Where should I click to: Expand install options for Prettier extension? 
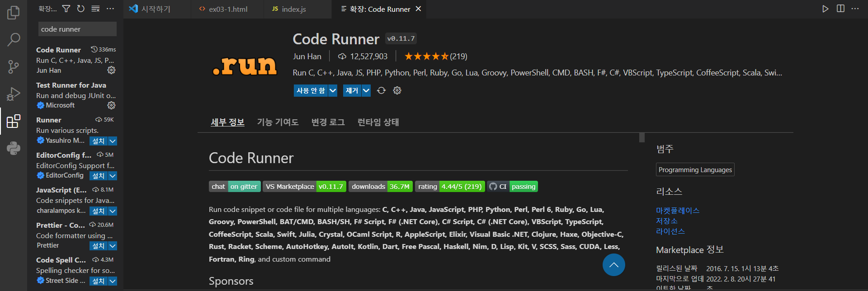[x=113, y=246]
